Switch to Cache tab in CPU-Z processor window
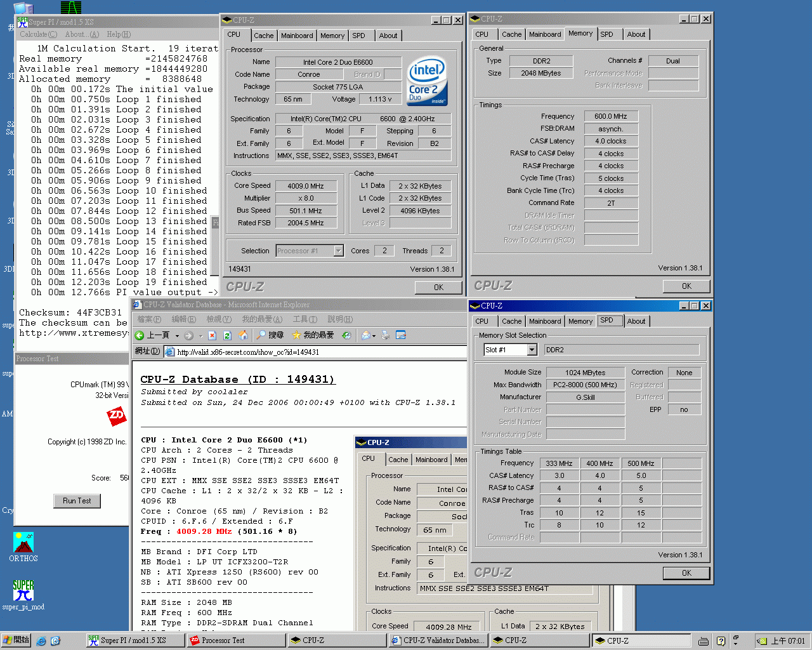 pyautogui.click(x=264, y=36)
